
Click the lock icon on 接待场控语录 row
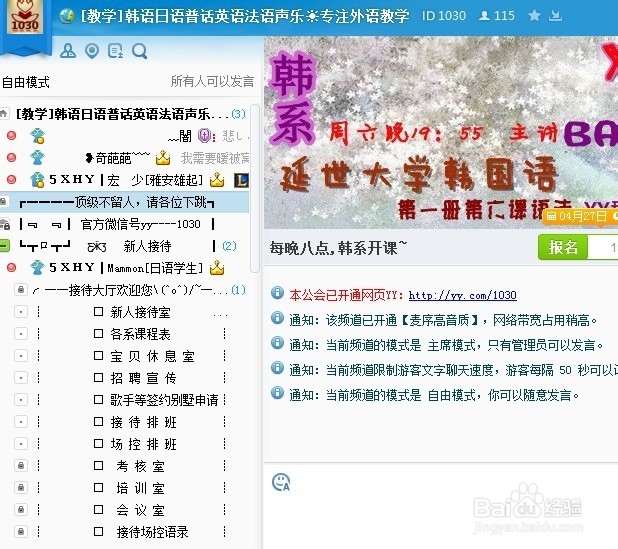pyautogui.click(x=21, y=532)
